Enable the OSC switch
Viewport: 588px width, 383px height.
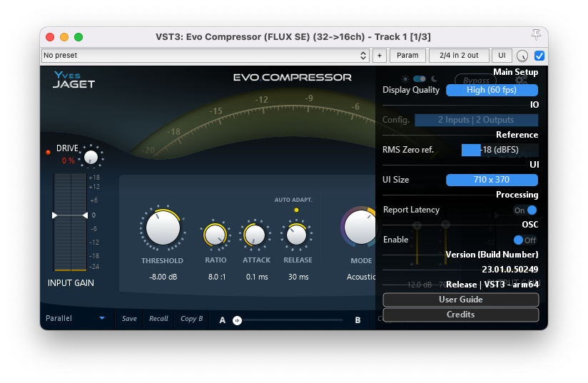coord(525,240)
